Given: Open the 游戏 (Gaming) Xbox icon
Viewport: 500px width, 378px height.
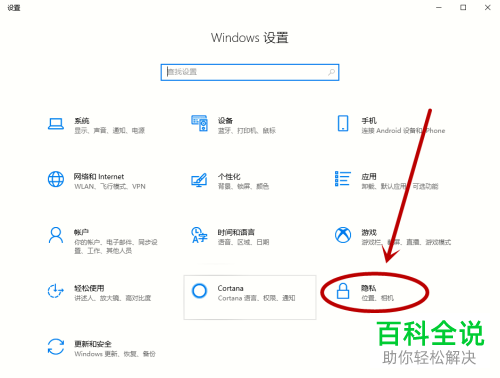Looking at the screenshot, I should 343,235.
